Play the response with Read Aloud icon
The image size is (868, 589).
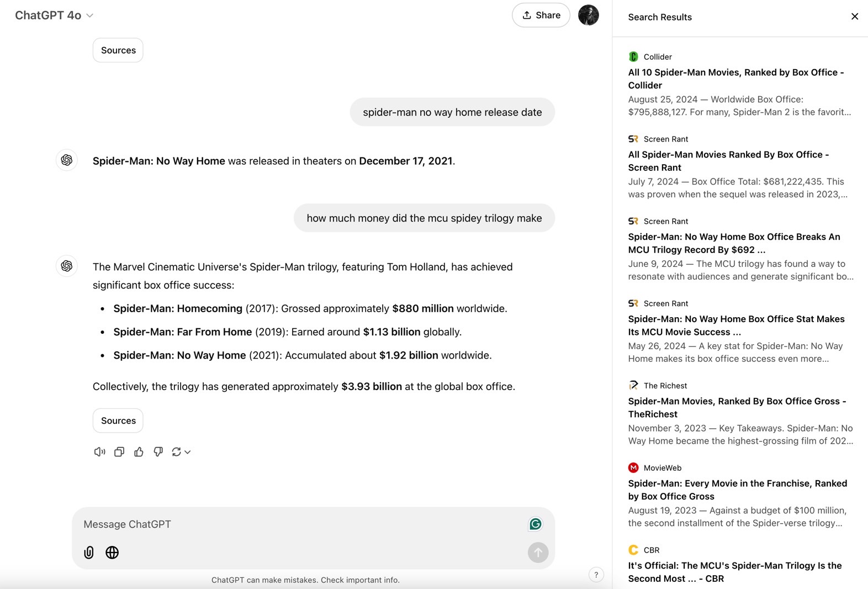(99, 452)
